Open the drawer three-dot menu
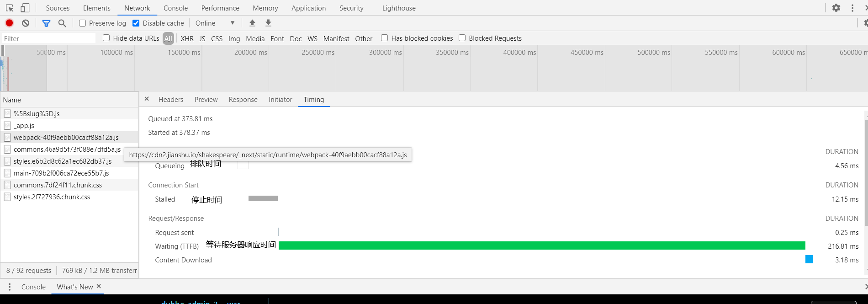The image size is (868, 304). 10,287
